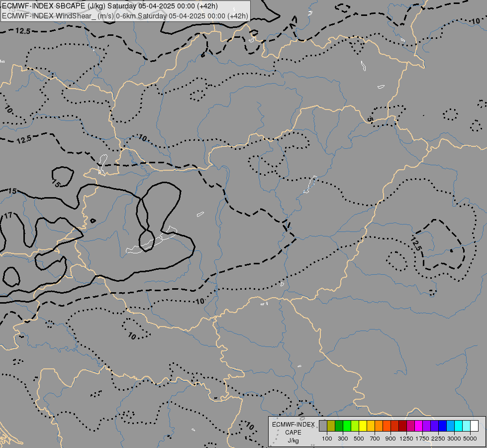Click the '5000' legend tick label

pos(470,439)
